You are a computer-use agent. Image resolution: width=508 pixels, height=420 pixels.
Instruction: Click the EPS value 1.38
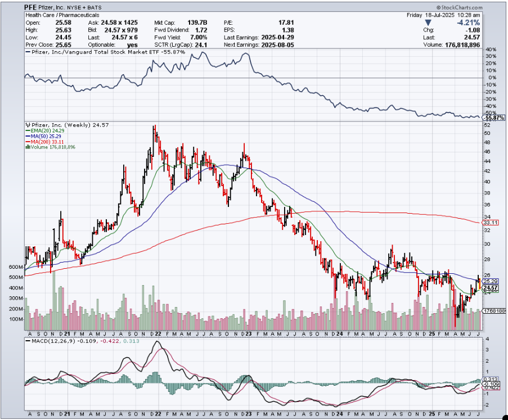tap(288, 30)
